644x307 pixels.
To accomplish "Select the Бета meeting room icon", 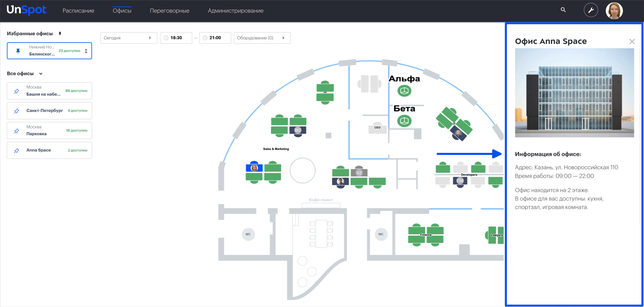I will [x=404, y=121].
